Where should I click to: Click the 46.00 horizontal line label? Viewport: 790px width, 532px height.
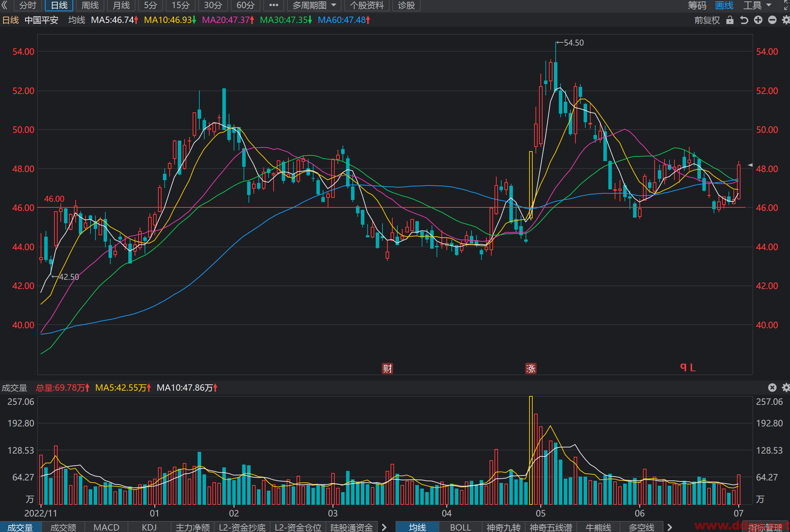point(54,199)
